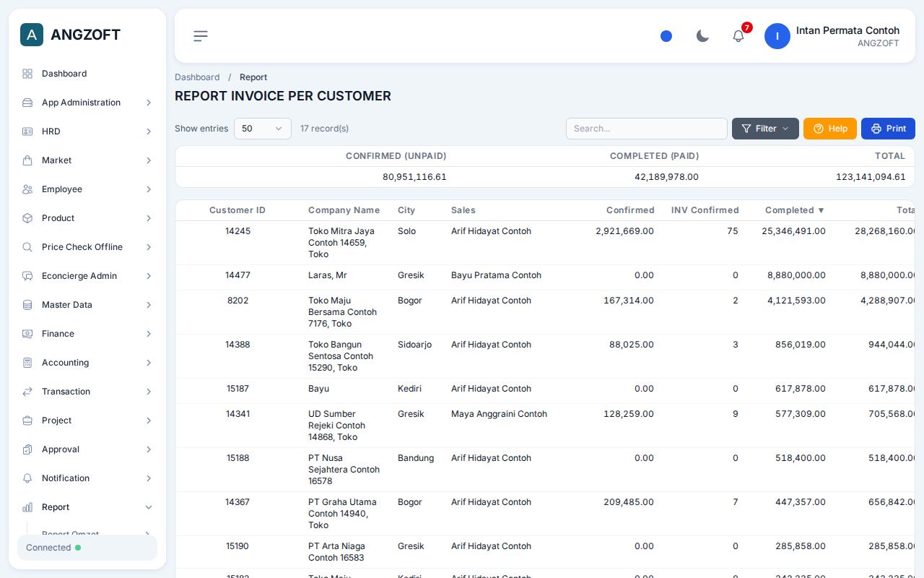
Task: Open the Filter dropdown button
Action: 765,129
